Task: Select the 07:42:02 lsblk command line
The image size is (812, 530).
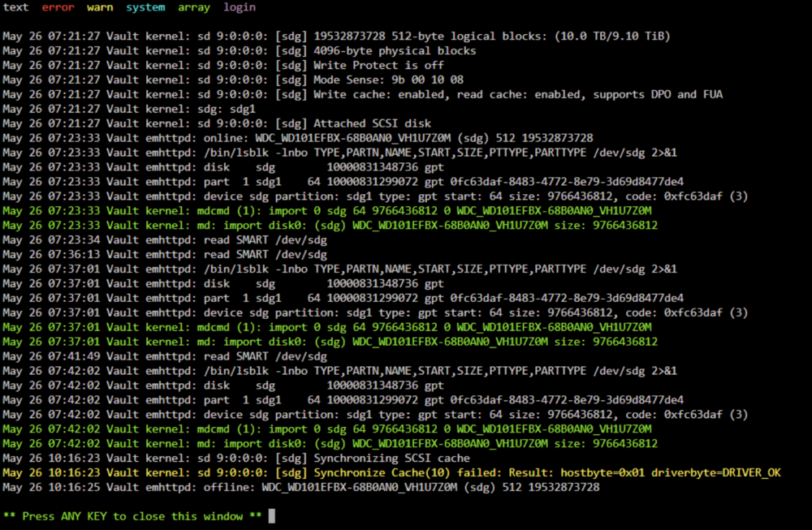Action: (x=339, y=371)
